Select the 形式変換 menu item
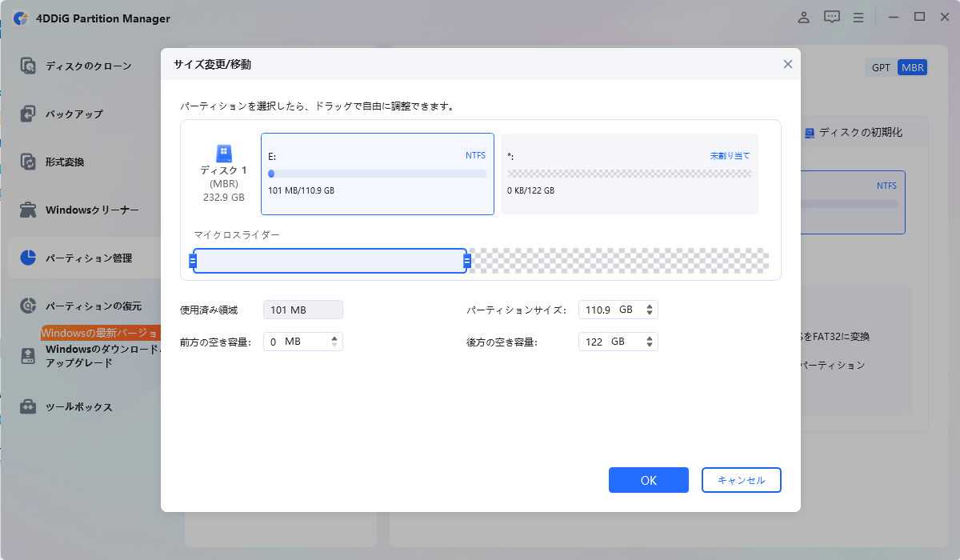The image size is (960, 560). coord(65,162)
